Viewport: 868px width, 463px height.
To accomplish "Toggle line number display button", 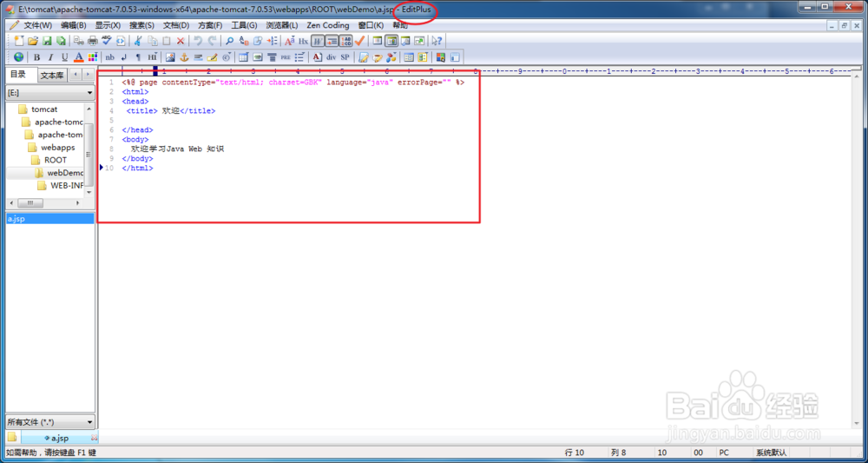I will pos(346,41).
